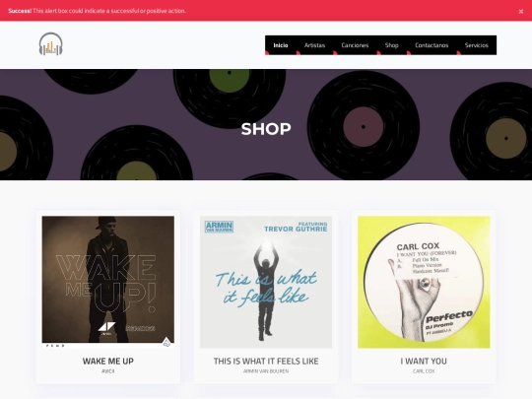532x399 pixels.
Task: Open the Canciones menu item
Action: click(x=355, y=45)
